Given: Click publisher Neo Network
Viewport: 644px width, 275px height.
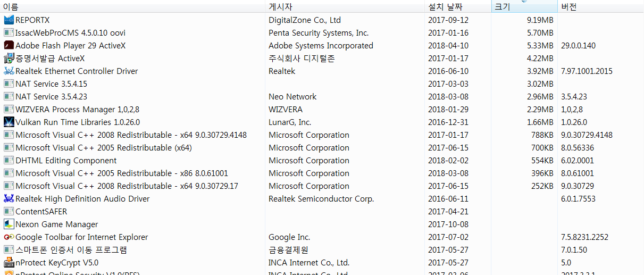Looking at the screenshot, I should click(x=292, y=97).
